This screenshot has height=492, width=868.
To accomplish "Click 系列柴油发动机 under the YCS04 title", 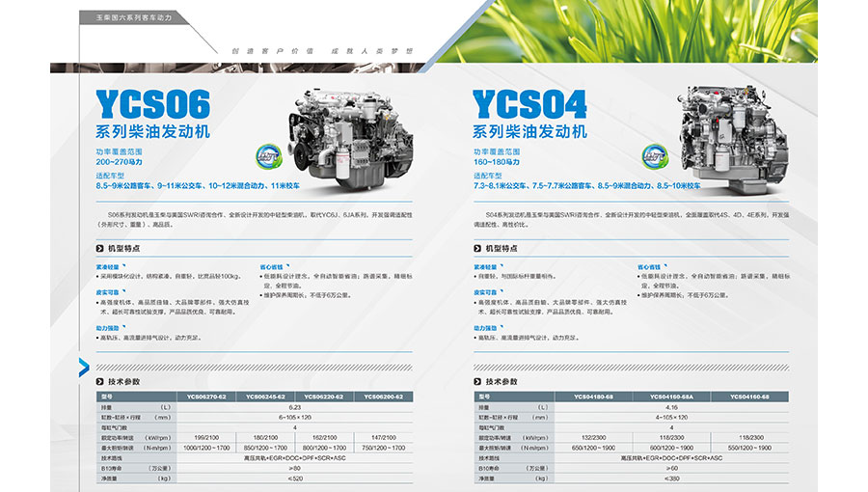I will [x=529, y=132].
